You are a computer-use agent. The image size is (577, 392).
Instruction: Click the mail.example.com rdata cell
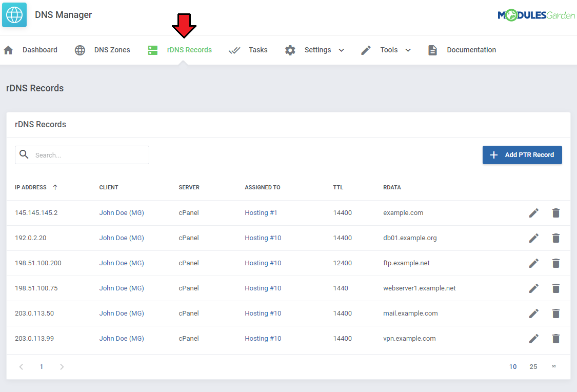[411, 313]
